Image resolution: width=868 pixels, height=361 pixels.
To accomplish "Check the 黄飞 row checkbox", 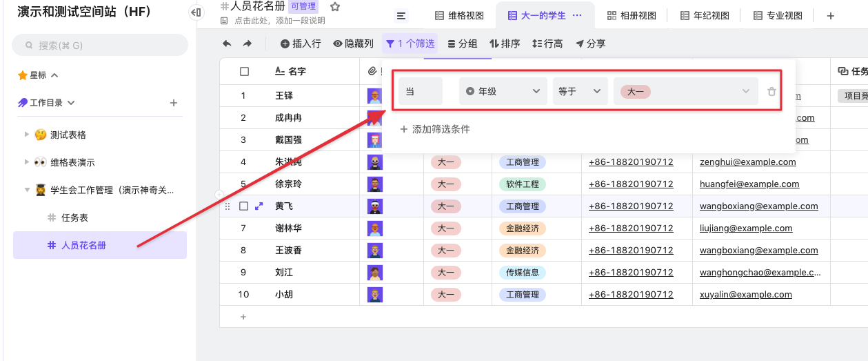I will pos(243,206).
